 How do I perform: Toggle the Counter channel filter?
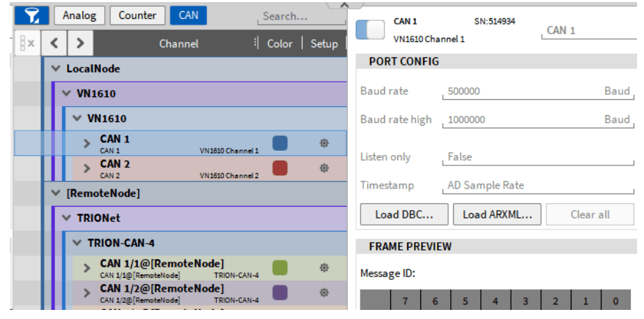[137, 15]
